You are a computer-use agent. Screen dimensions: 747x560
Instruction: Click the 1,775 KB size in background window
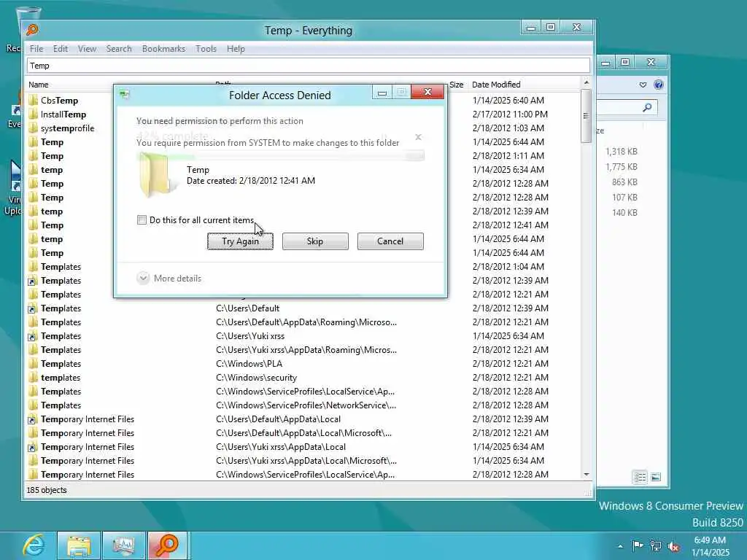pos(622,167)
